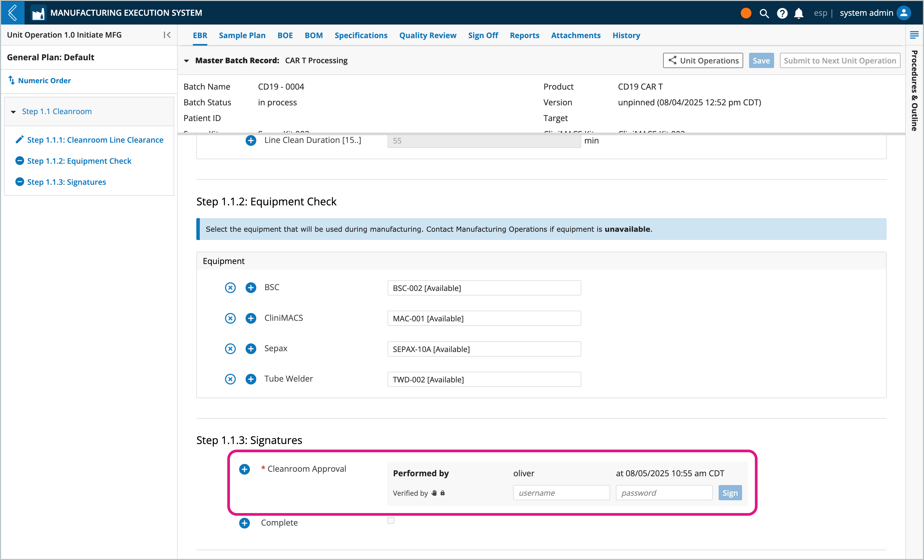Open the Attachments tab
This screenshot has height=560, width=924.
tap(576, 35)
